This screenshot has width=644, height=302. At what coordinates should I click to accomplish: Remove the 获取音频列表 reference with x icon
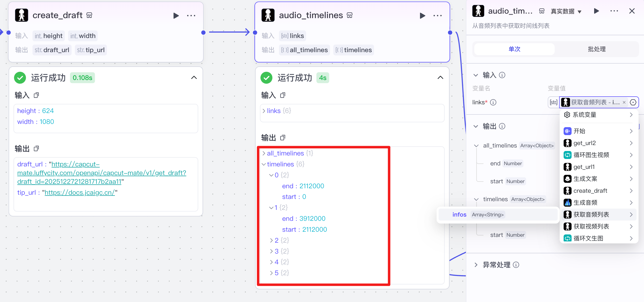click(x=624, y=102)
